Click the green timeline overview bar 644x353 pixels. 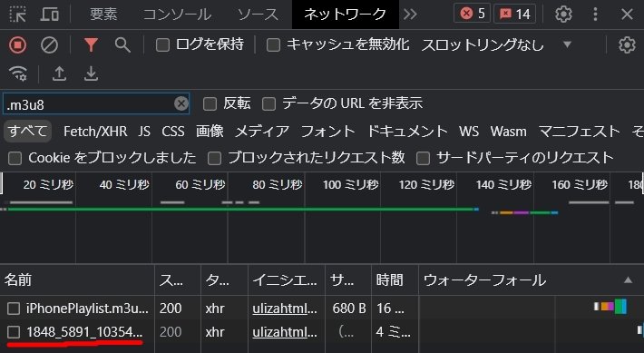point(240,210)
